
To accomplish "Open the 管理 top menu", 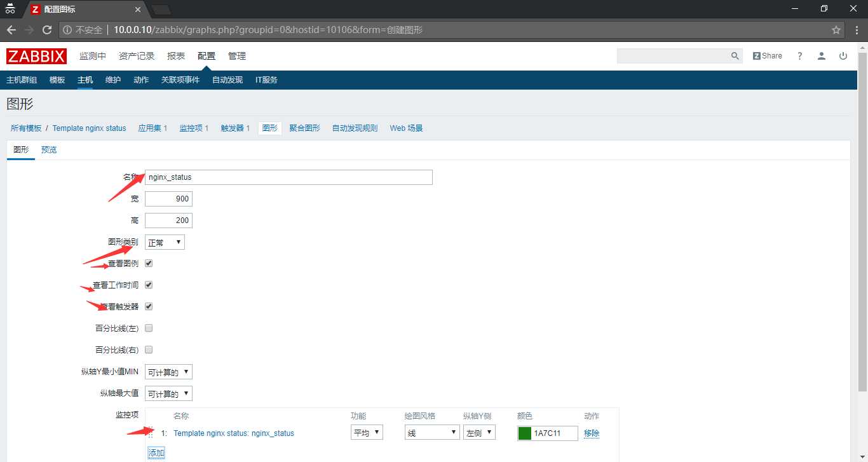I will 237,56.
